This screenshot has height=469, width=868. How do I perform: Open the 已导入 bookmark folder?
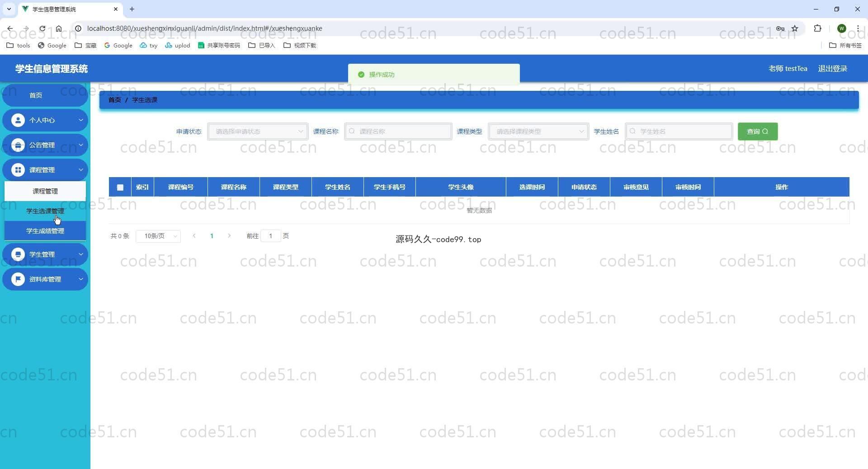click(x=262, y=45)
